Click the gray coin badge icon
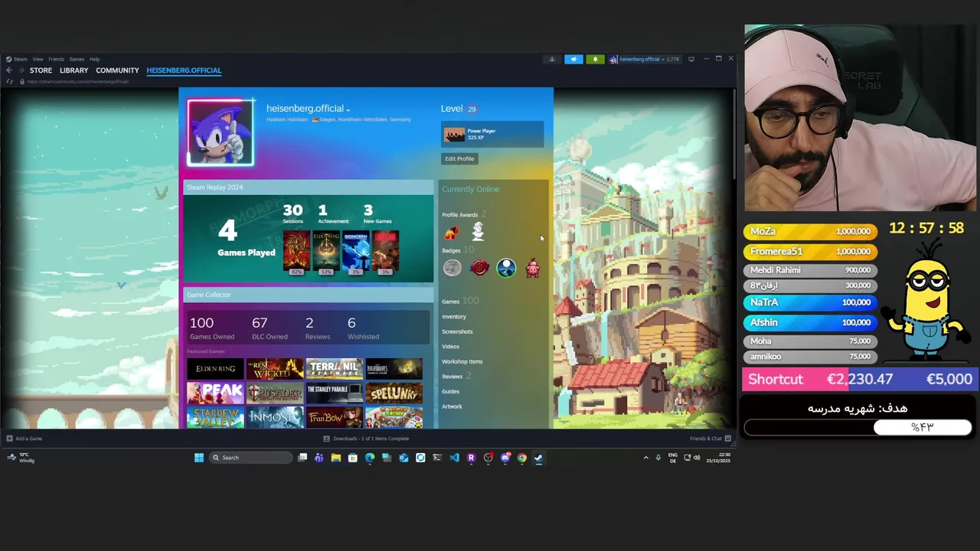The height and width of the screenshot is (551, 980). coord(452,268)
